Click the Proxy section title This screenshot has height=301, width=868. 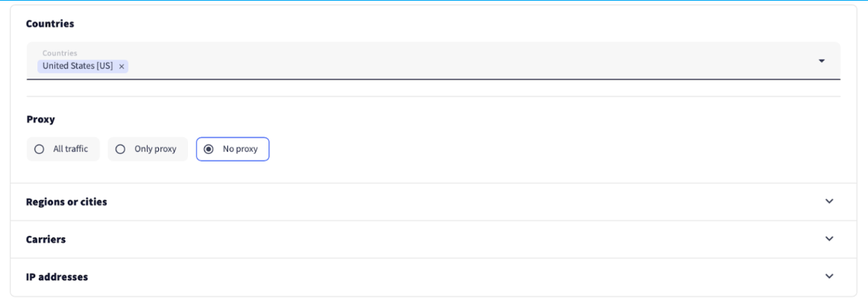point(40,120)
